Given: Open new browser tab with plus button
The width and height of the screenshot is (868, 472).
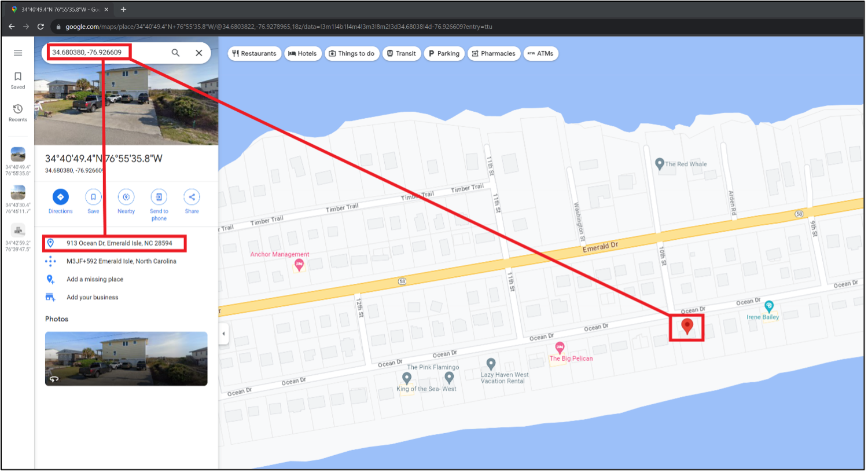Looking at the screenshot, I should click(x=123, y=9).
